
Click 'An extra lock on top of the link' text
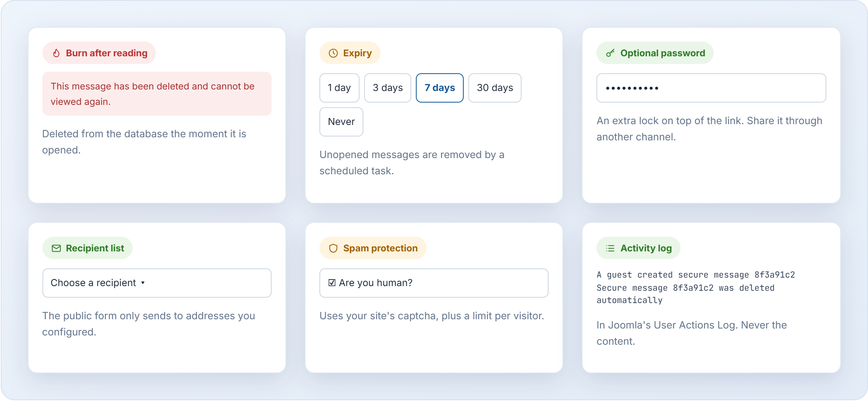(709, 129)
